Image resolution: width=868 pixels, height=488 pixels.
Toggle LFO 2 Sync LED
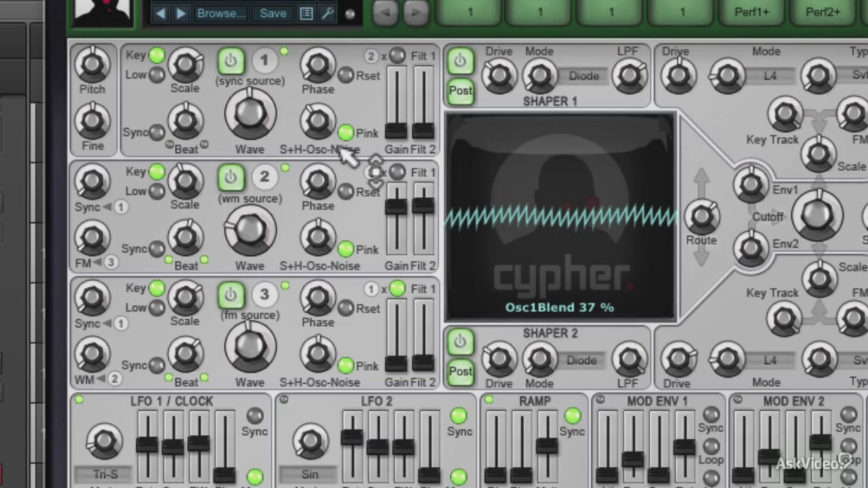point(458,415)
